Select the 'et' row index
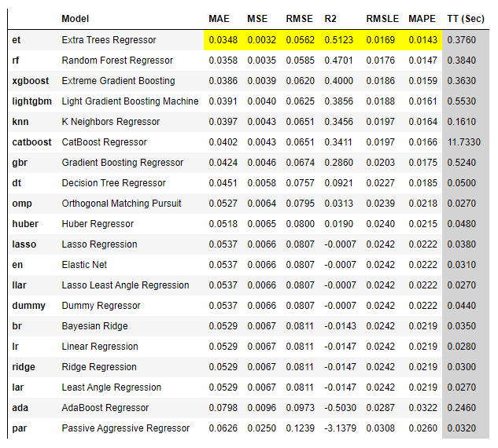Screen dimensions: 498x448 click(17, 40)
